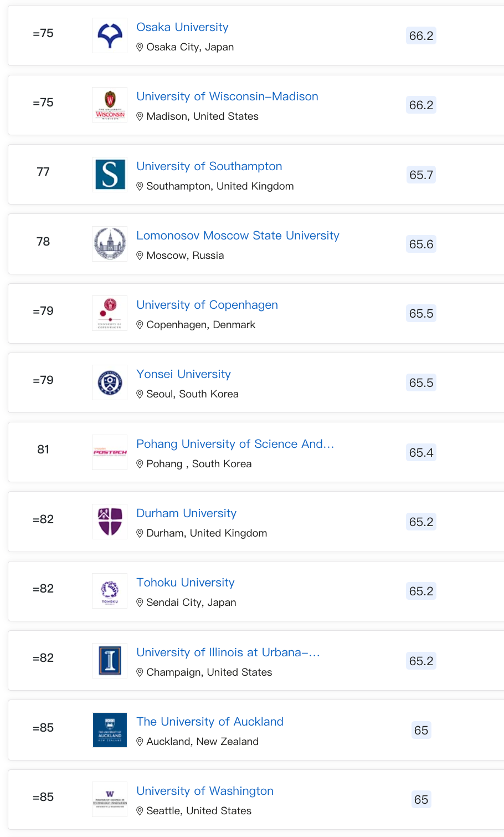Viewport: 504px width, 837px height.
Task: Click Yonsei University's 65.5 score badge
Action: (x=421, y=383)
